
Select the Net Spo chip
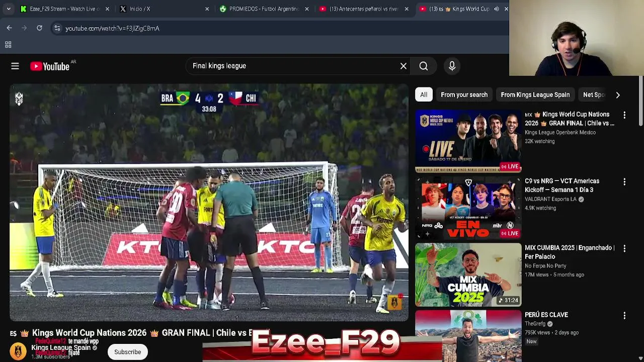click(x=594, y=95)
